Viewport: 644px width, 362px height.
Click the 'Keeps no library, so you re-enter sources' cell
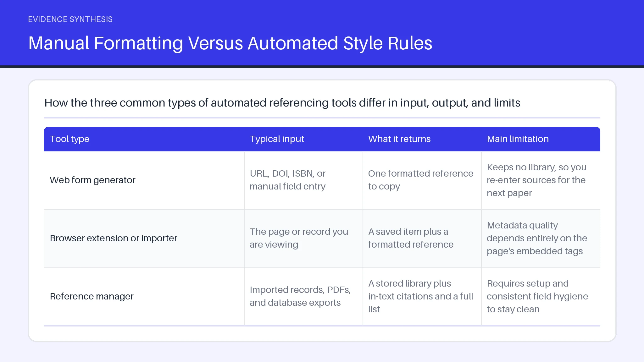(x=541, y=180)
